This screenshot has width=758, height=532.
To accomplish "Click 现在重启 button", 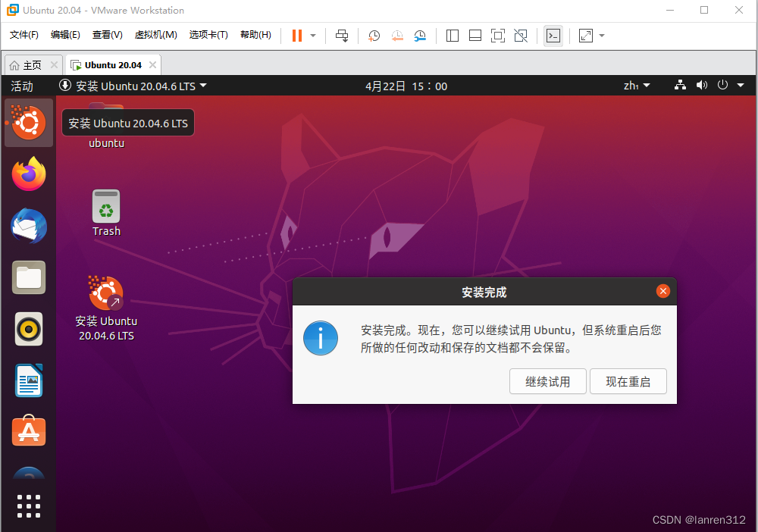I will [x=628, y=381].
